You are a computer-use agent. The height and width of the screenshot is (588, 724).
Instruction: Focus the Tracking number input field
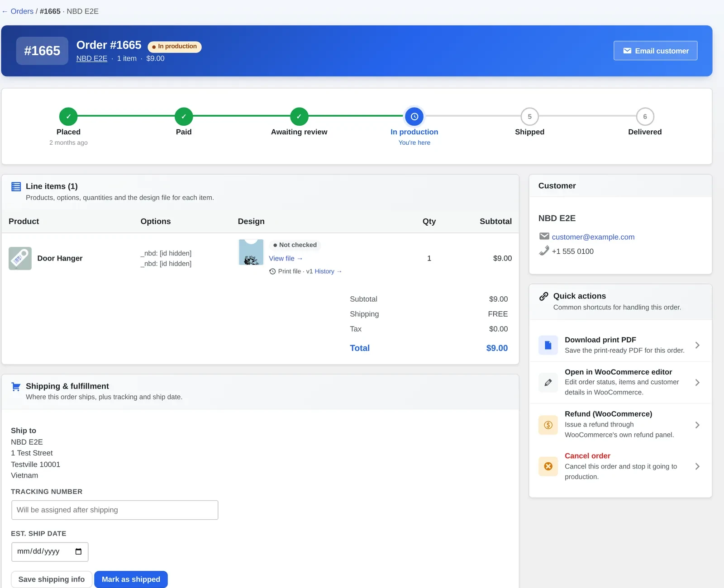(x=115, y=510)
